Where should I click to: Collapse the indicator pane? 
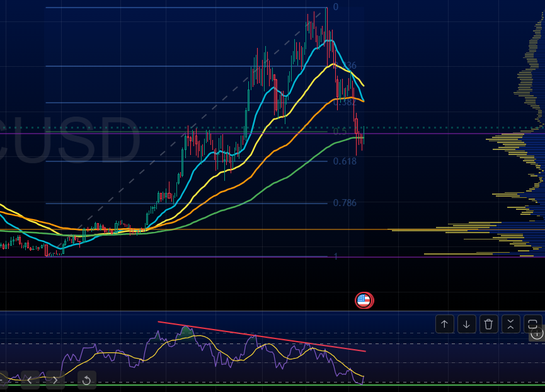coord(510,324)
